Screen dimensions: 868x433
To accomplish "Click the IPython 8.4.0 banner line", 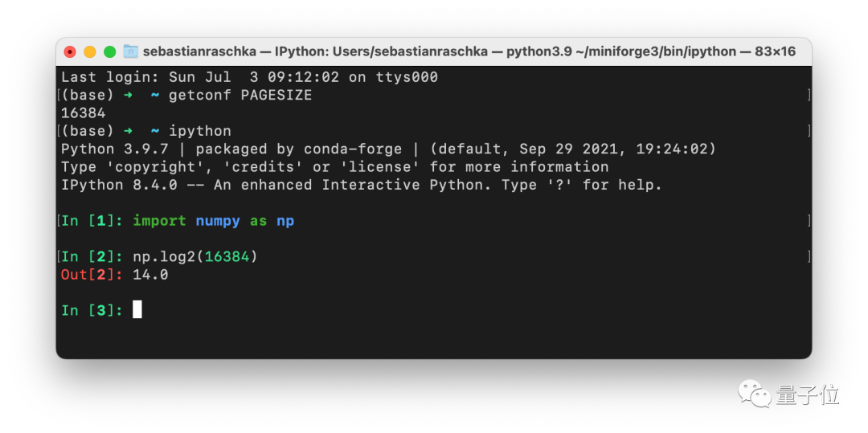I will [x=362, y=185].
